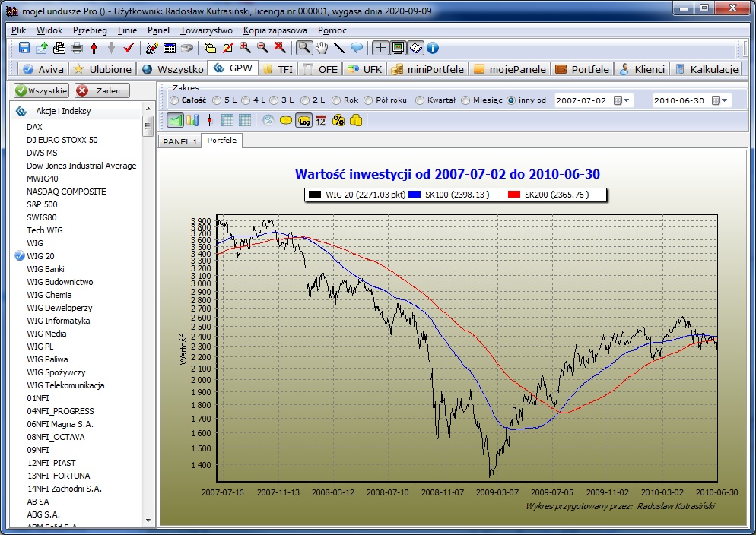The width and height of the screenshot is (756, 535).
Task: Toggle the Log scale chart button
Action: pyautogui.click(x=303, y=120)
